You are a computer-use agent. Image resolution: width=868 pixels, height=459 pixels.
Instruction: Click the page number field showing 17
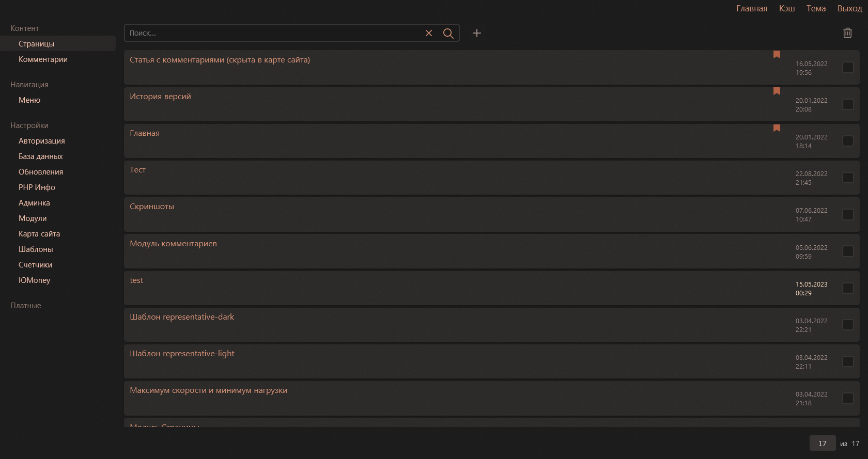click(823, 444)
